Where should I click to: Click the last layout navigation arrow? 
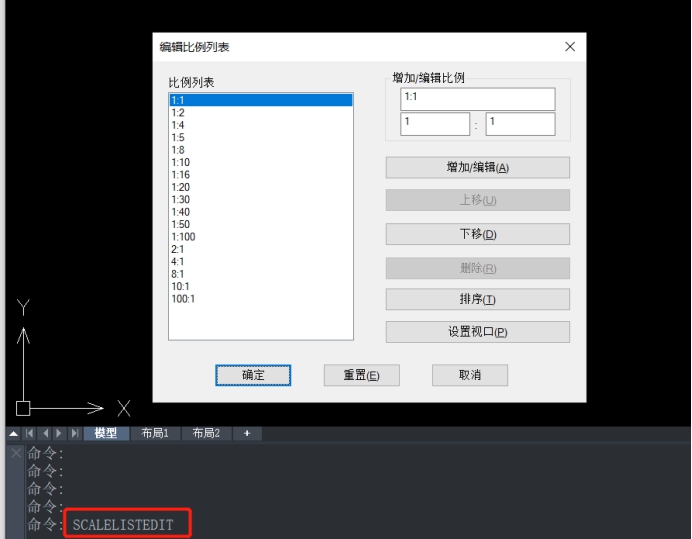(x=72, y=434)
